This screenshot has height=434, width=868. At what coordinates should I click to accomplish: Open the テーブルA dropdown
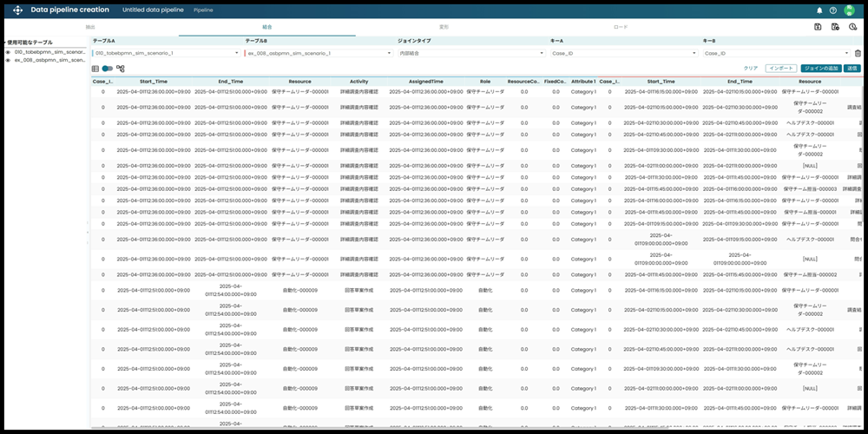pyautogui.click(x=165, y=53)
